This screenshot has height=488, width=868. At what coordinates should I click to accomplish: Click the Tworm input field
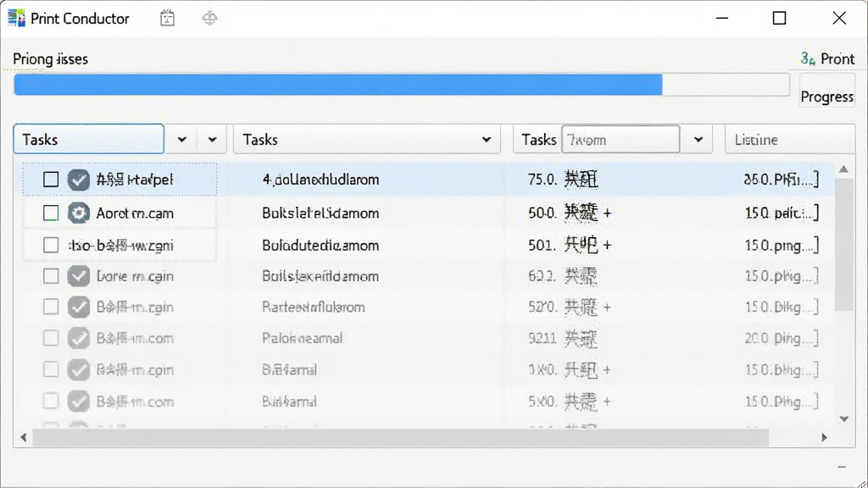620,140
